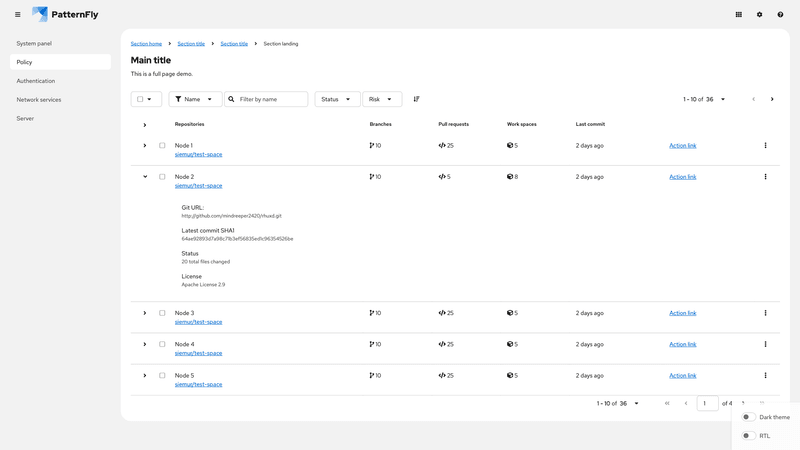Open Node 1 siemur/test-space link
Viewport: 800px width, 450px height.
[198, 154]
